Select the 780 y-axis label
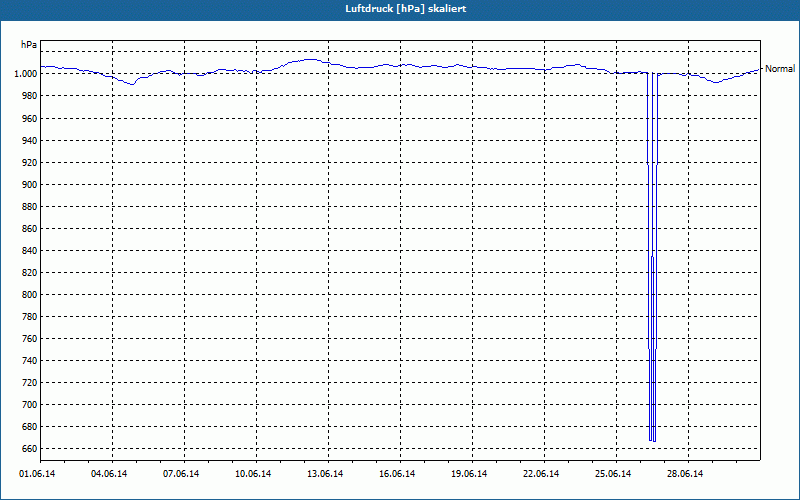The height and width of the screenshot is (500, 800). (29, 316)
